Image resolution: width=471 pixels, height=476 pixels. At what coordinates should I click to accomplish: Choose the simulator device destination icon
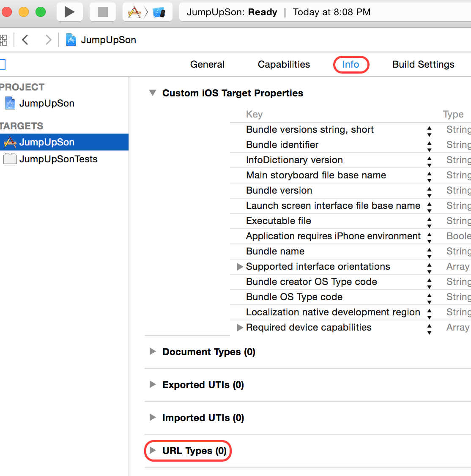click(159, 12)
